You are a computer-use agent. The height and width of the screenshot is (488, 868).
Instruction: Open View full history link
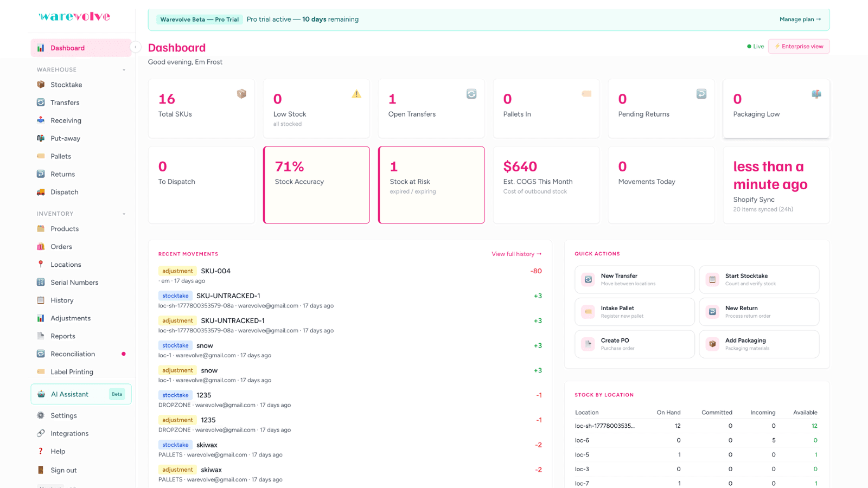click(516, 254)
